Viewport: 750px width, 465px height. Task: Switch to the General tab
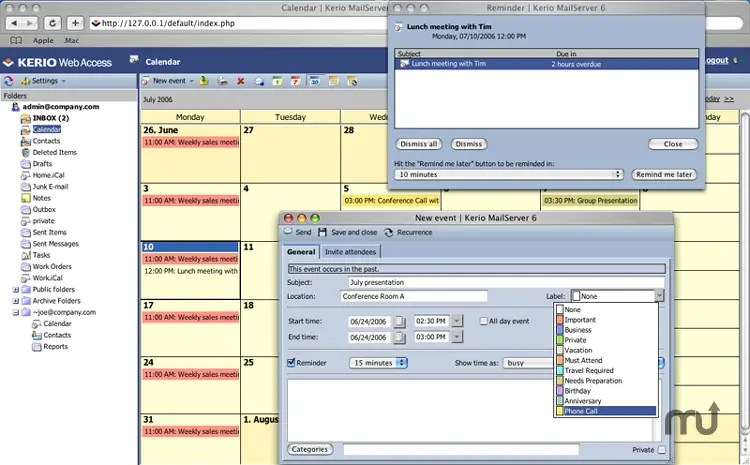pyautogui.click(x=301, y=252)
